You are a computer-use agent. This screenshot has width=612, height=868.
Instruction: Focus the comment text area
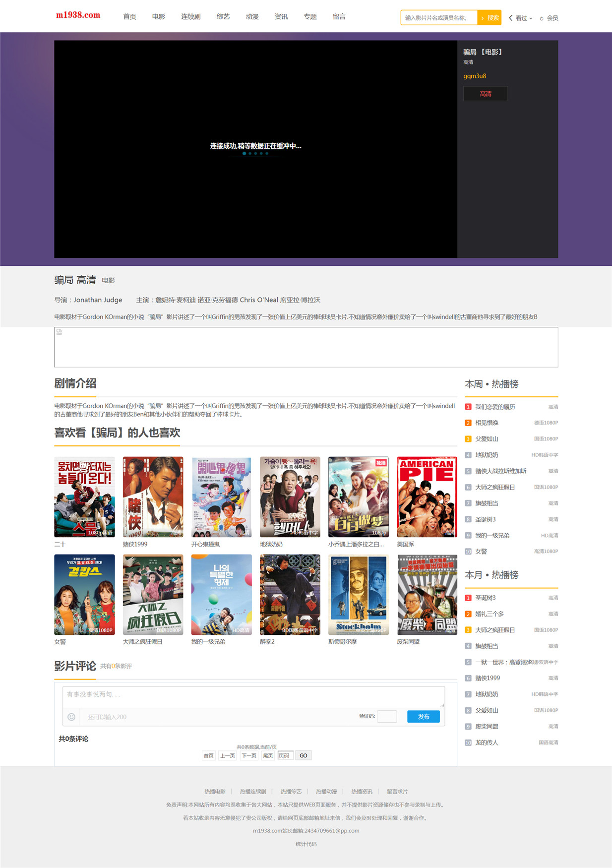tap(253, 697)
